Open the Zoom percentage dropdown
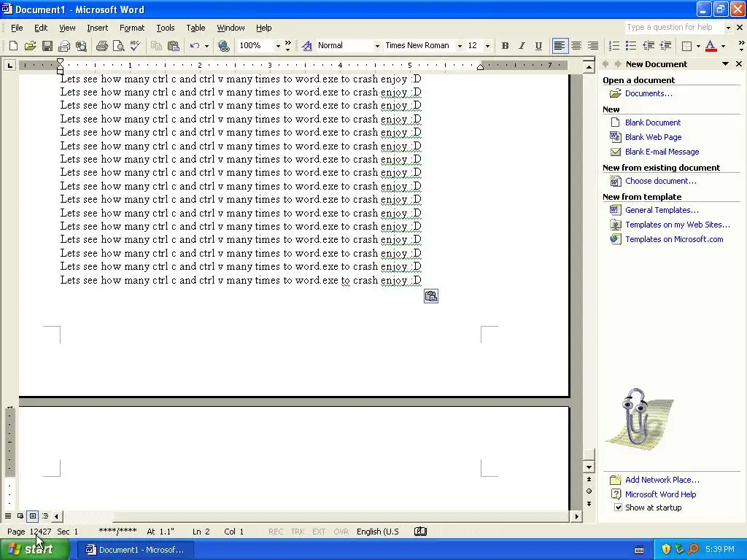This screenshot has width=747, height=560. (x=278, y=46)
